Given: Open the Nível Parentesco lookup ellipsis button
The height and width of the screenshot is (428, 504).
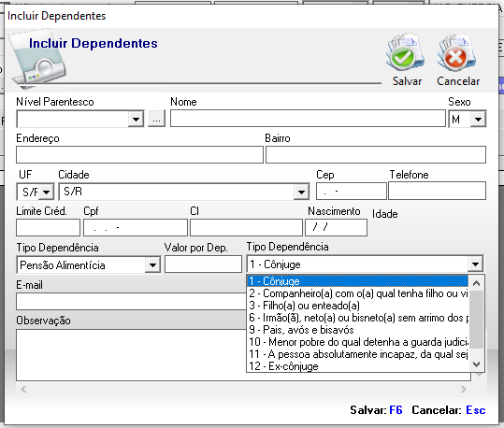Looking at the screenshot, I should tap(156, 120).
